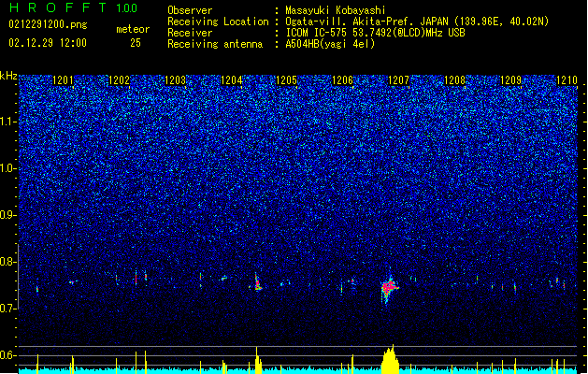Click the 1208 time marker
The height and width of the screenshot is (374, 588).
(x=454, y=80)
